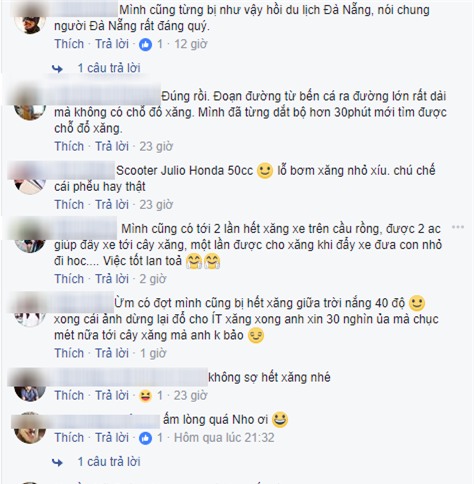Screen dimensions: 474x484
Task: Reply to the Scooter Julio Honda comment
Action: pyautogui.click(x=112, y=205)
